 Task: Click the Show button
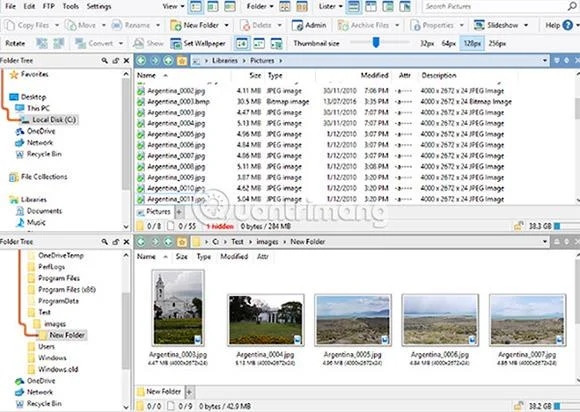148,43
